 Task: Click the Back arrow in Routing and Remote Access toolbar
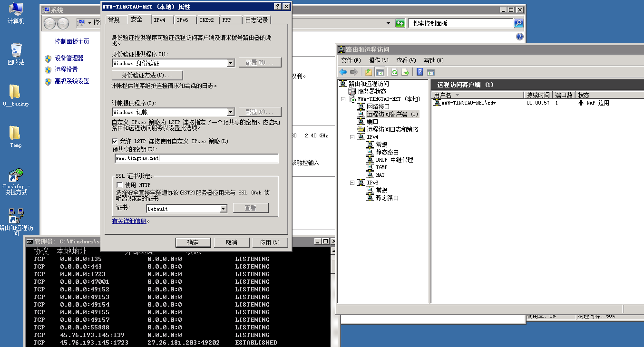pyautogui.click(x=343, y=72)
